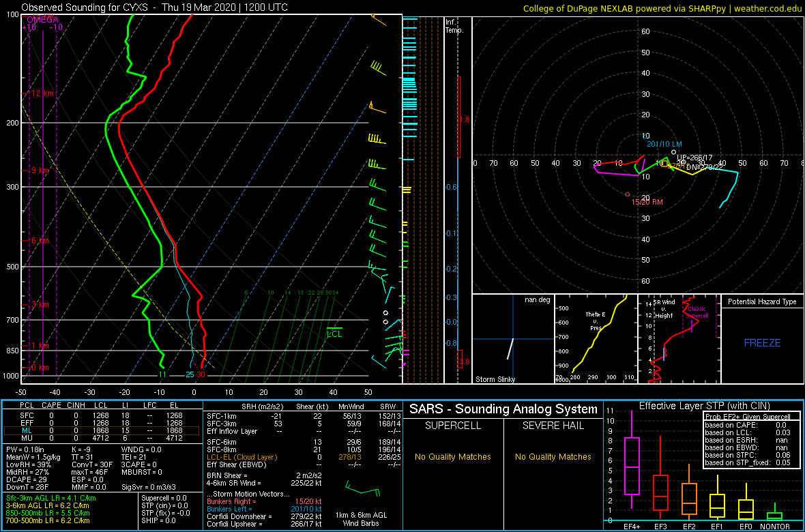Click the 'UP=266/17' hodograph label

click(694, 158)
